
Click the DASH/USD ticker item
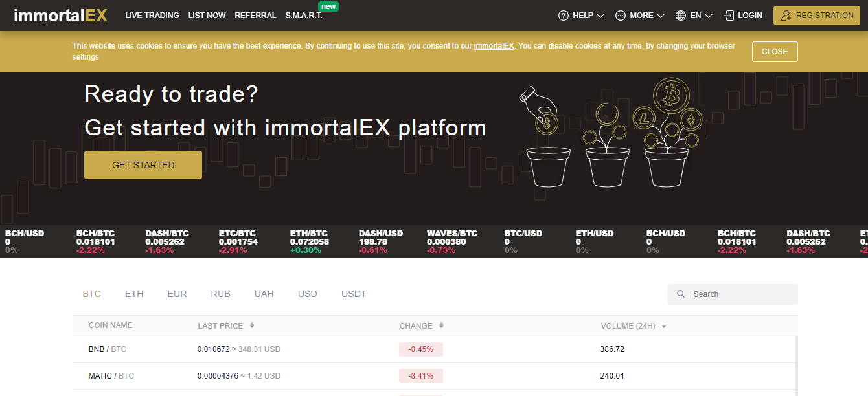pyautogui.click(x=381, y=241)
